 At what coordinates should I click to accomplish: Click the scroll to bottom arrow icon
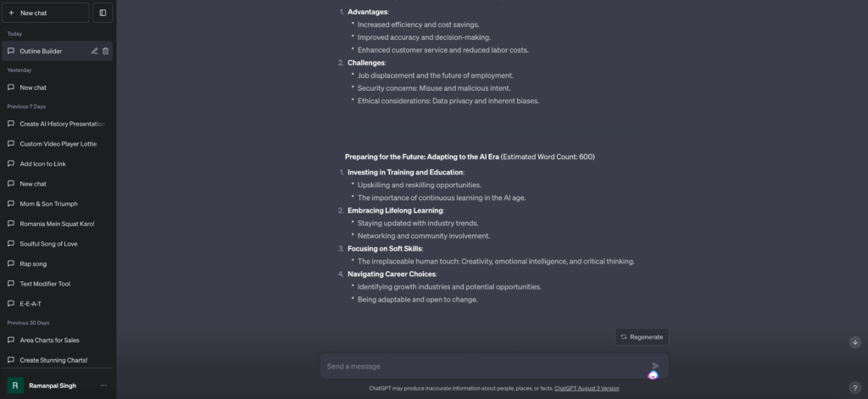click(854, 342)
